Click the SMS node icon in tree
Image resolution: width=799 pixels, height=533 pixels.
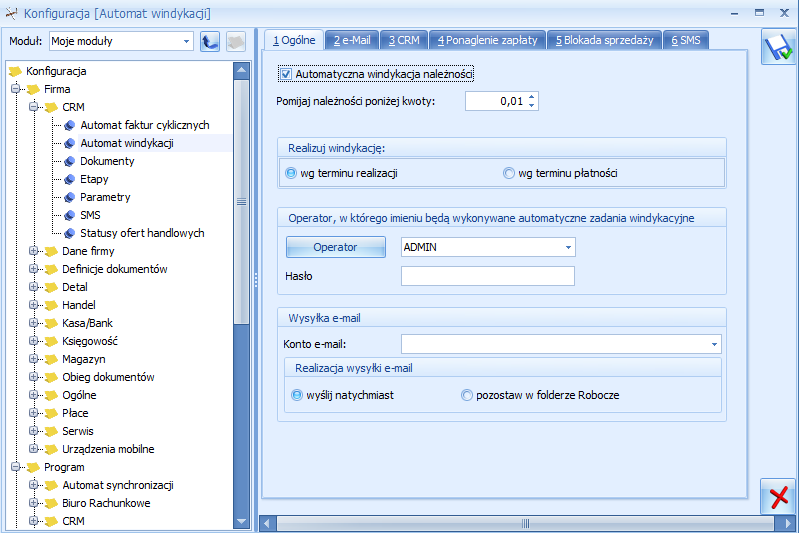point(70,216)
